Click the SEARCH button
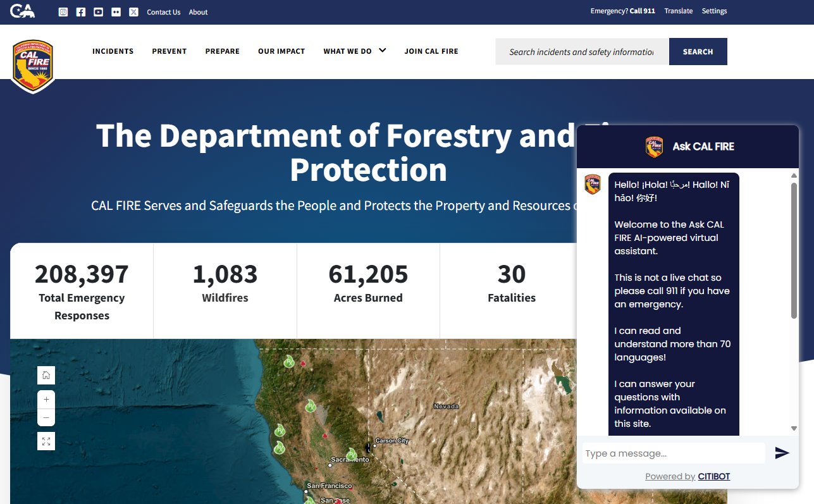Viewport: 814px width, 504px height. tap(698, 52)
